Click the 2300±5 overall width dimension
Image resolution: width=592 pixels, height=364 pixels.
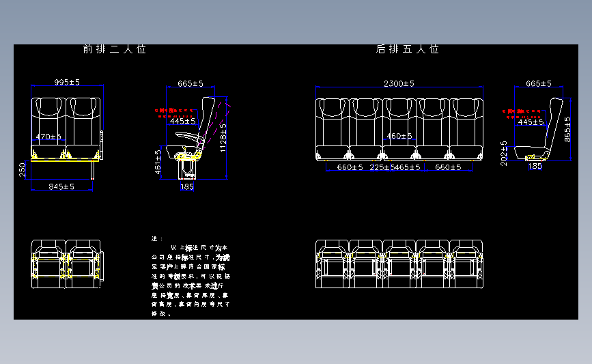399,83
